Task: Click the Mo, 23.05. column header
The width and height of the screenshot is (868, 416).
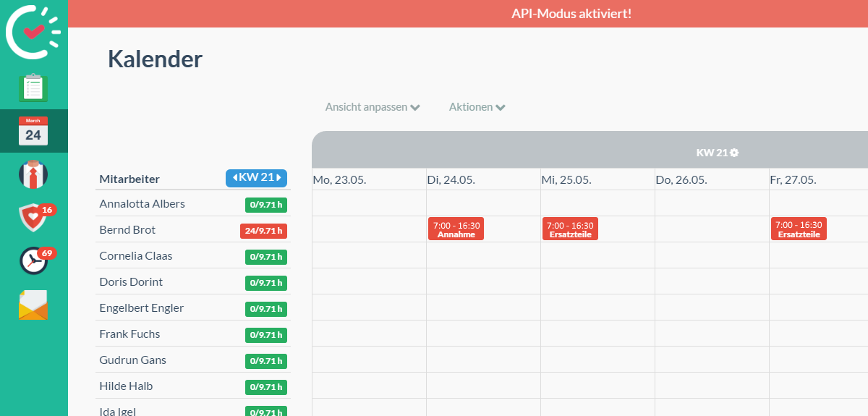Action: click(340, 179)
